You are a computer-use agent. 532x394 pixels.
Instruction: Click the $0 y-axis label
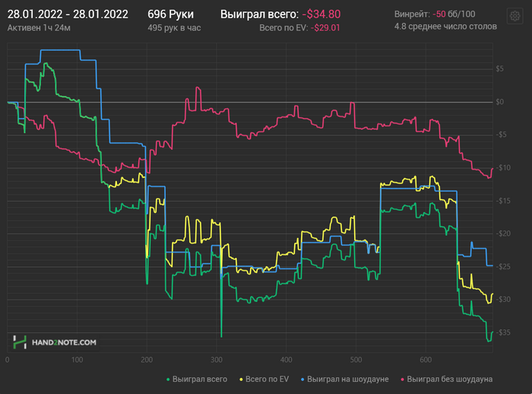(499, 102)
